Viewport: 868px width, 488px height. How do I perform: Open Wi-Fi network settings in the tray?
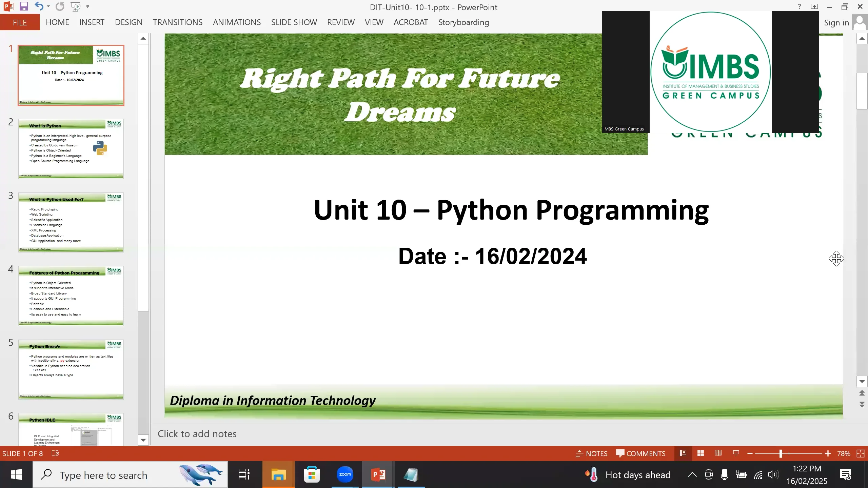758,475
